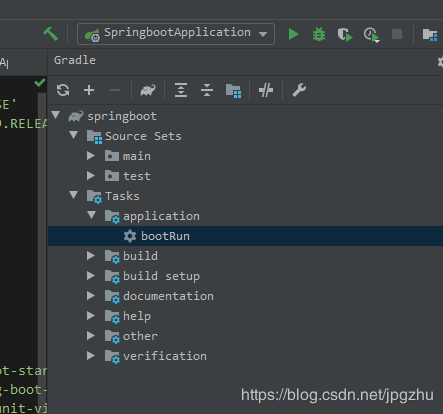Expand the build setup task group
443x414 pixels.
coord(91,276)
